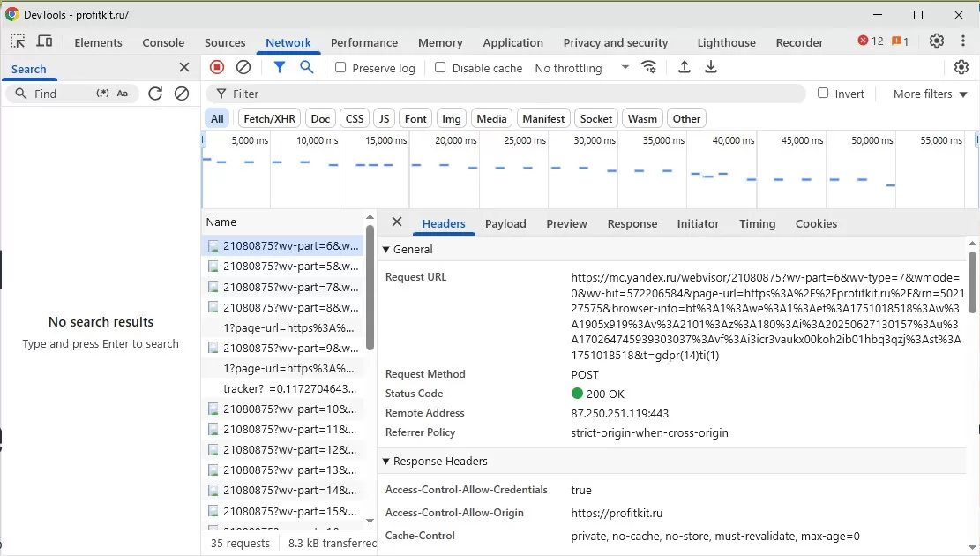Filter requests by Fetch/XHR type
Screen dimensions: 980x556
(269, 118)
